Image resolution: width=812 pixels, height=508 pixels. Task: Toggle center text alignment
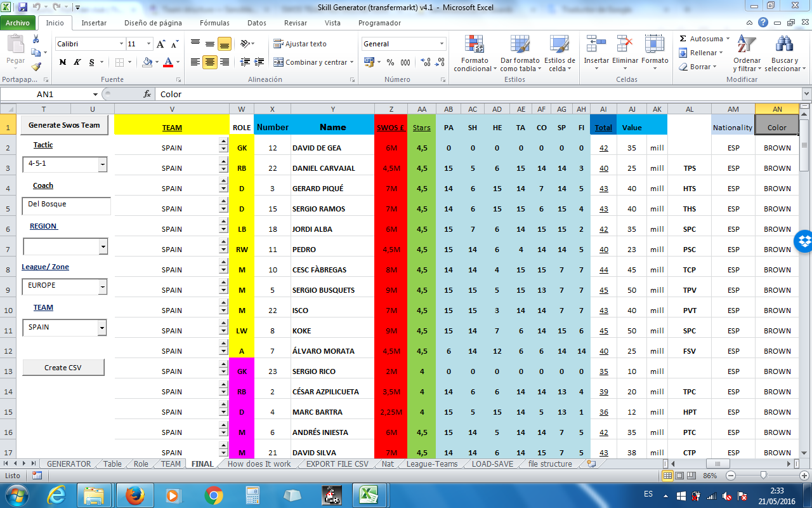209,62
